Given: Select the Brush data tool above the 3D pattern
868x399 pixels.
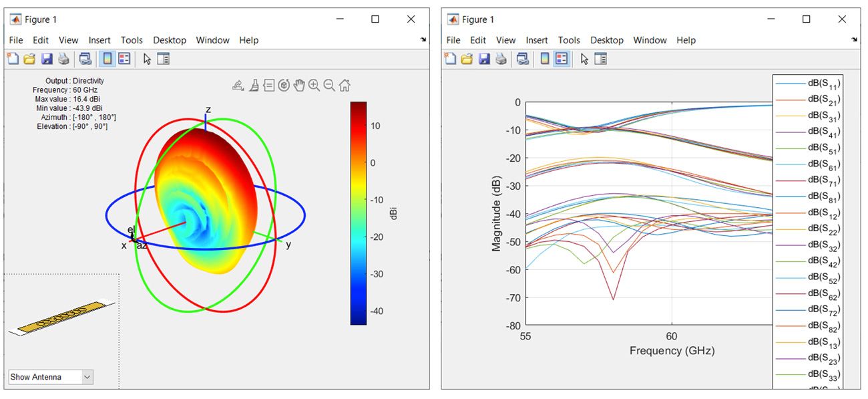Looking at the screenshot, I should [254, 85].
